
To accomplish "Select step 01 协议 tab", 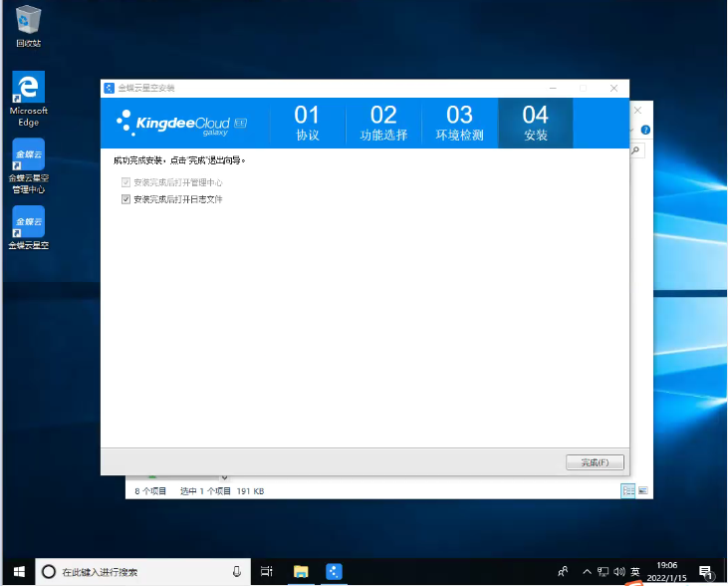I will pos(308,123).
